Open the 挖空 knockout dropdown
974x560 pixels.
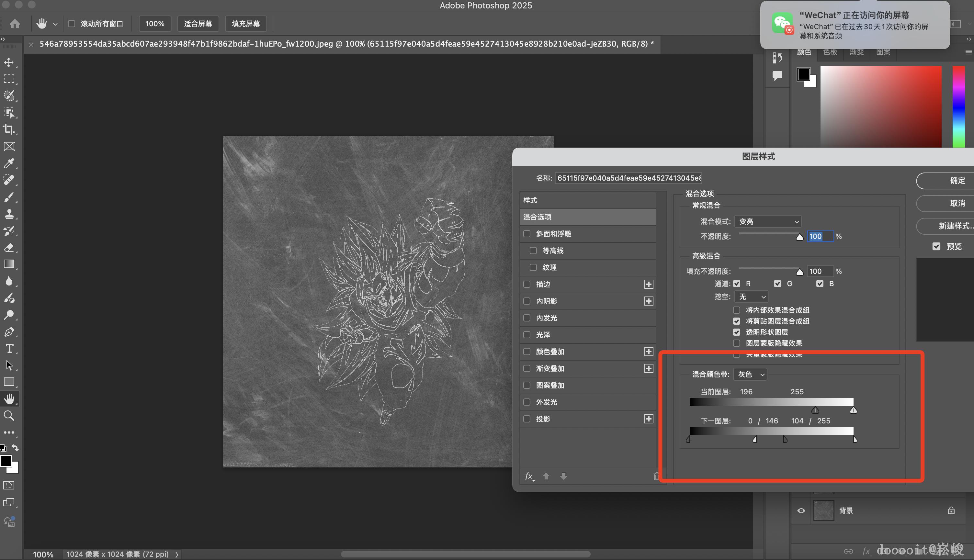751,297
